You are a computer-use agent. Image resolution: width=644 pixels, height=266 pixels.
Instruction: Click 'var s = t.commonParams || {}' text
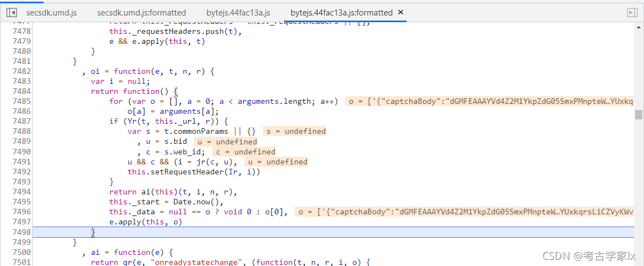pos(192,132)
